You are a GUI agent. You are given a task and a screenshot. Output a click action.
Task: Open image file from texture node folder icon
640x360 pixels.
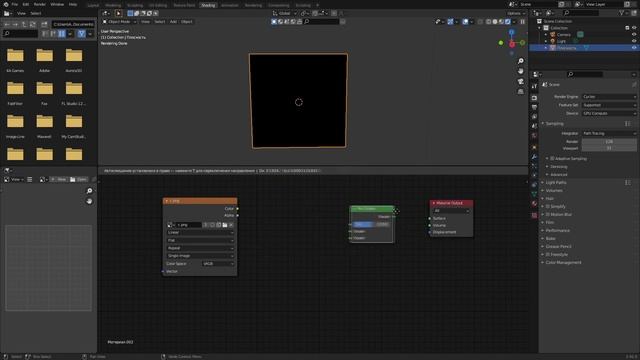click(225, 225)
